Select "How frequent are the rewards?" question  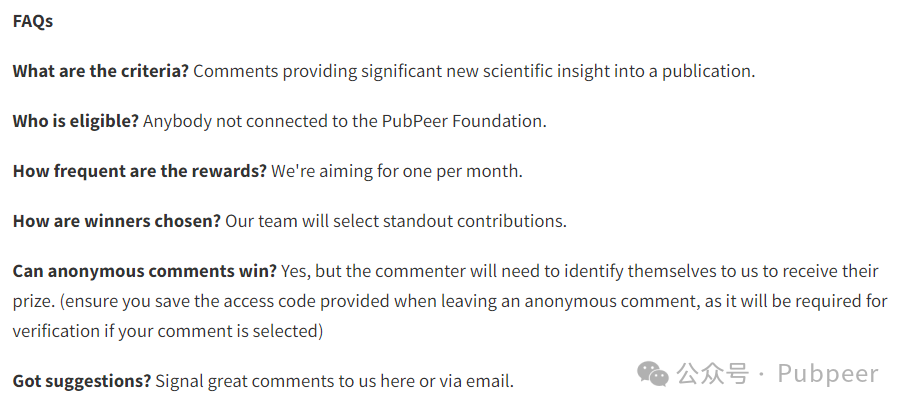pyautogui.click(x=140, y=171)
